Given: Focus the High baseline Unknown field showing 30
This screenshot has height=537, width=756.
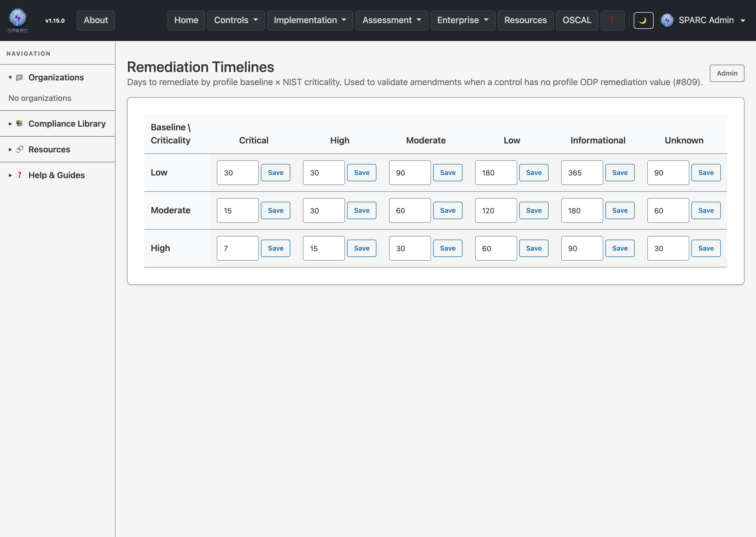Looking at the screenshot, I should click(x=668, y=248).
